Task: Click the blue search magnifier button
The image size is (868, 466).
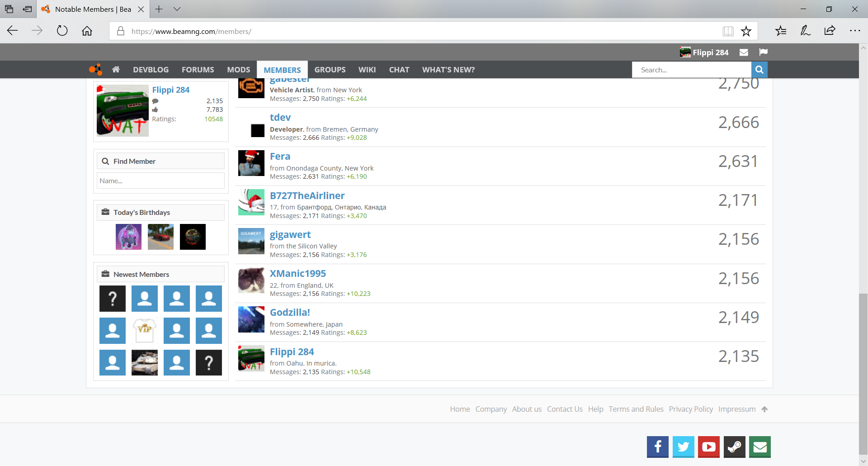Action: click(759, 70)
